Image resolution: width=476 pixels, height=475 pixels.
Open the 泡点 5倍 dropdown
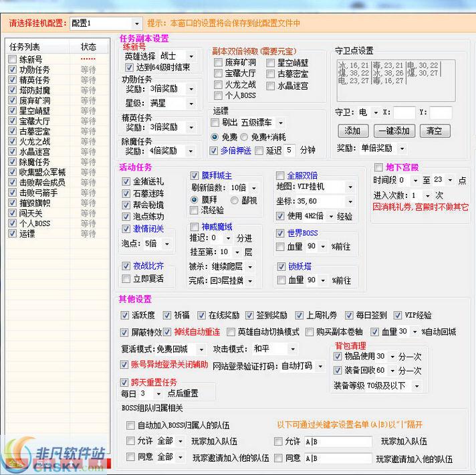tap(157, 244)
